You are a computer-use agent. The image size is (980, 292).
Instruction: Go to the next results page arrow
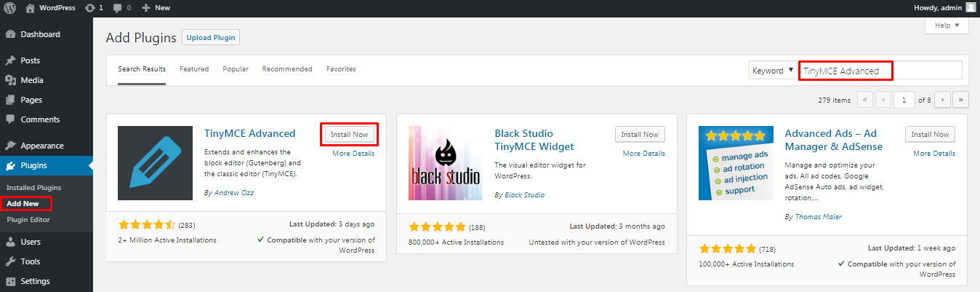pyautogui.click(x=943, y=100)
